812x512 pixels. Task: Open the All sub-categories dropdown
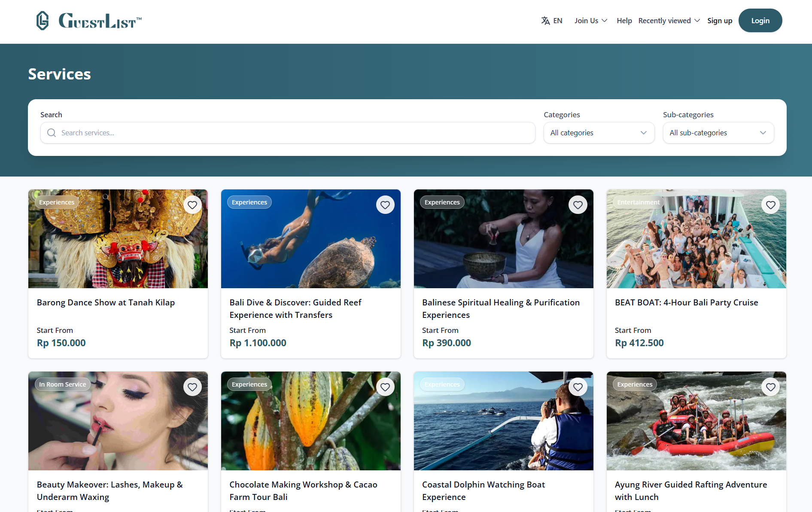(718, 133)
